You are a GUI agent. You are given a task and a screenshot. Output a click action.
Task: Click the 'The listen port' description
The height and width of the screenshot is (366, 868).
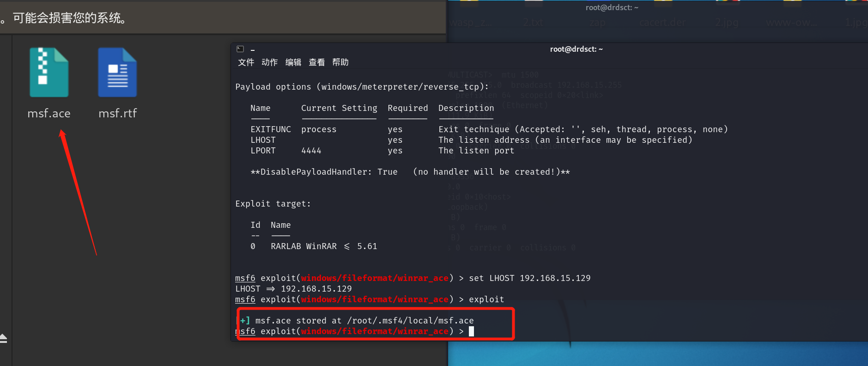(x=476, y=151)
